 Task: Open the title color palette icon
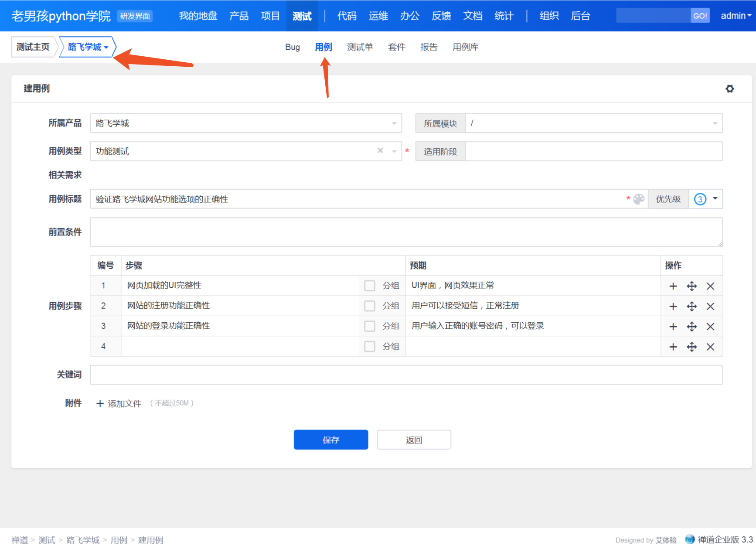coord(639,199)
